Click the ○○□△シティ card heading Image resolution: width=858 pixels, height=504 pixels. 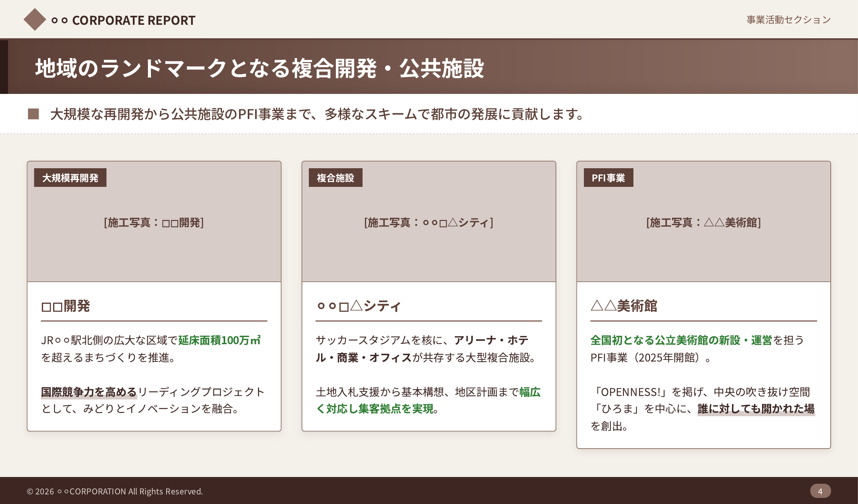click(x=358, y=306)
